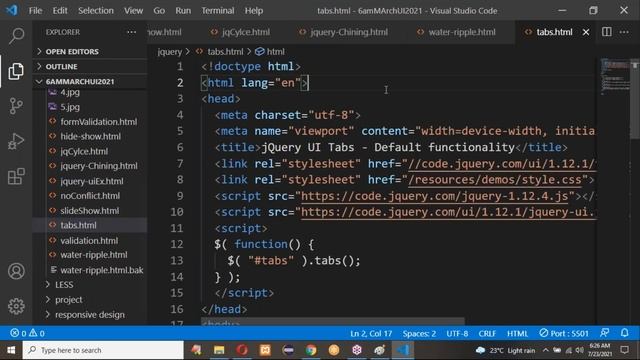This screenshot has height=360, width=640.
Task: Split the editor to the right
Action: (607, 32)
